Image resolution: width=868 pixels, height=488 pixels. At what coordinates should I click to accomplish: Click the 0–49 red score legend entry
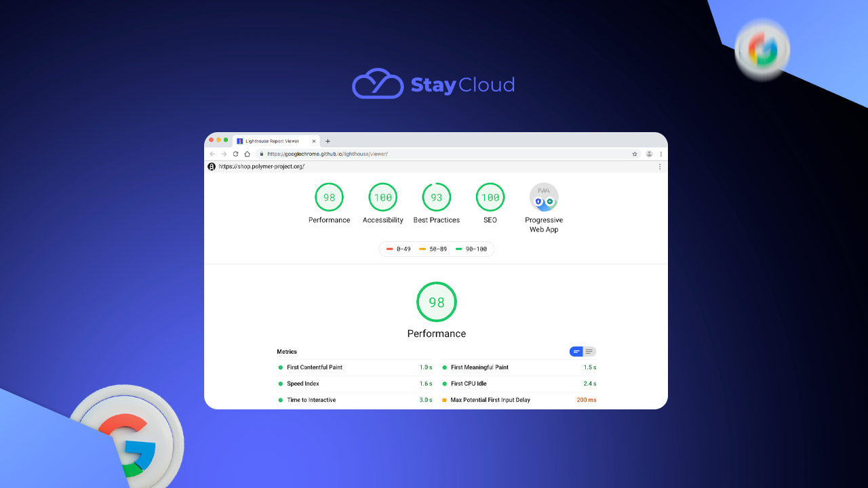point(399,249)
